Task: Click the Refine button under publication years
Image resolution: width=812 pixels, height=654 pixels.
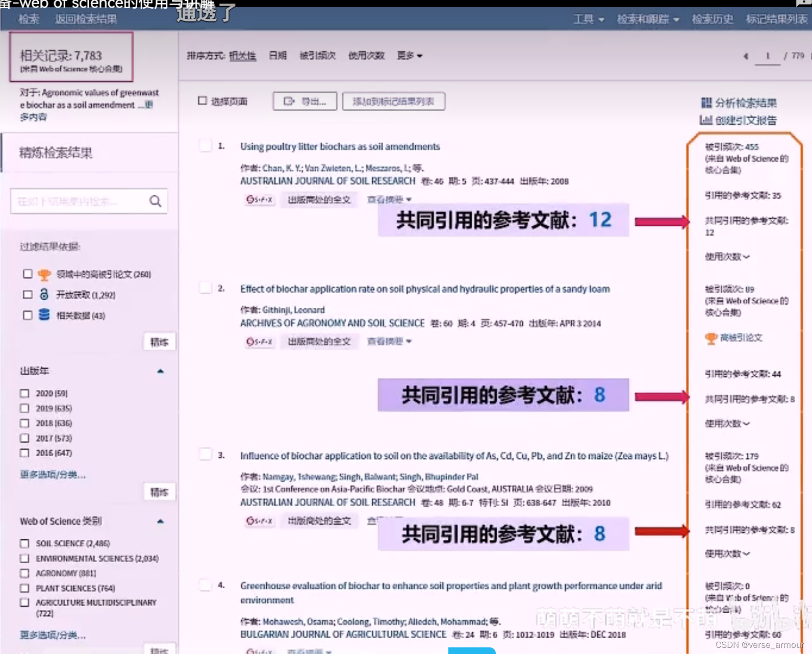Action: point(159,492)
